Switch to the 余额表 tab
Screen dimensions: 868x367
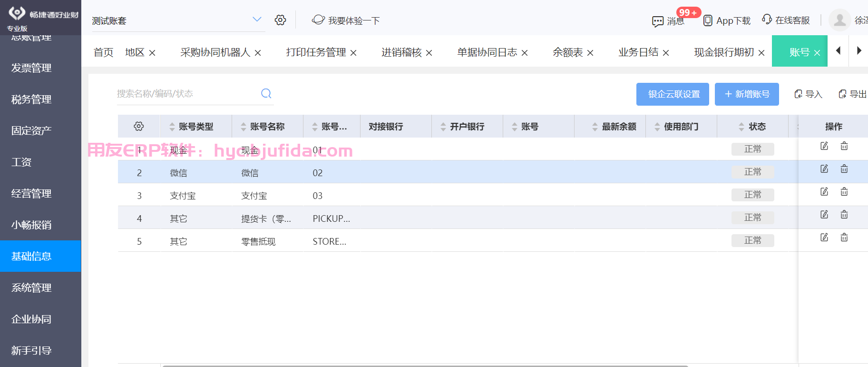pos(568,52)
